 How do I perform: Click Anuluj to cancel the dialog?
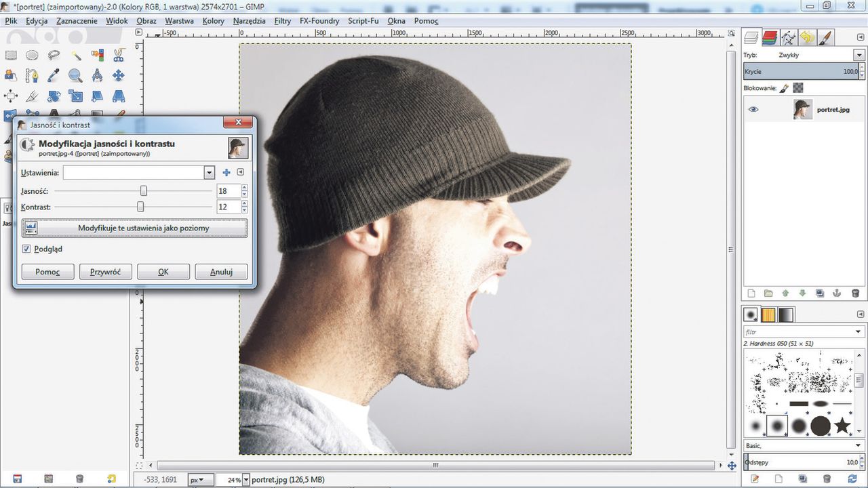(221, 272)
